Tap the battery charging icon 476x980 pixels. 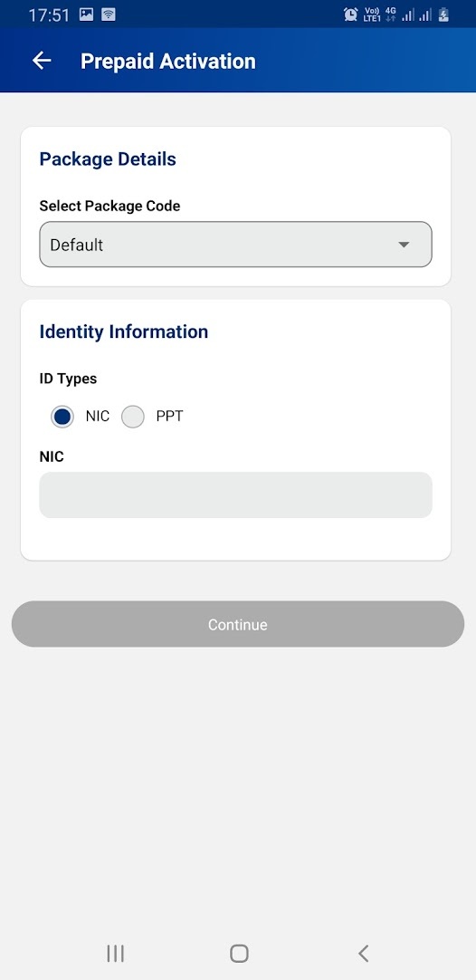coord(443,14)
